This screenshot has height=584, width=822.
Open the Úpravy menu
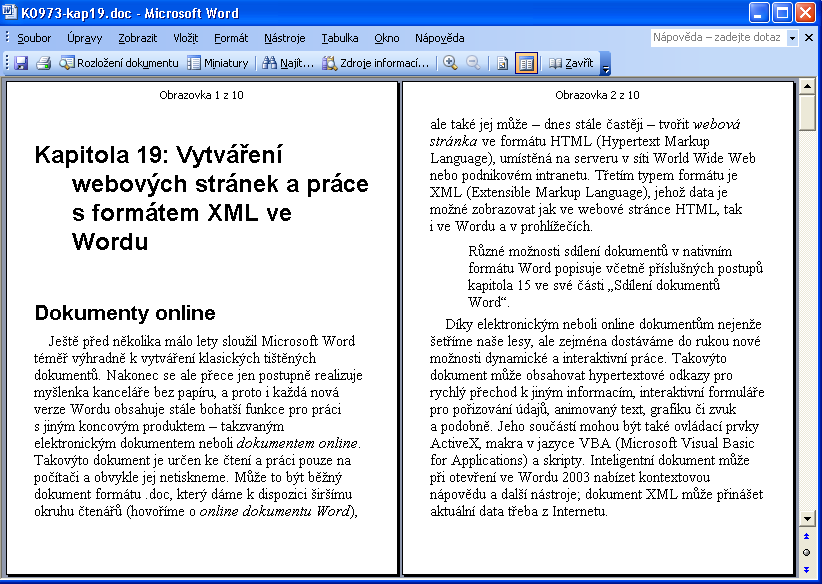(x=84, y=38)
